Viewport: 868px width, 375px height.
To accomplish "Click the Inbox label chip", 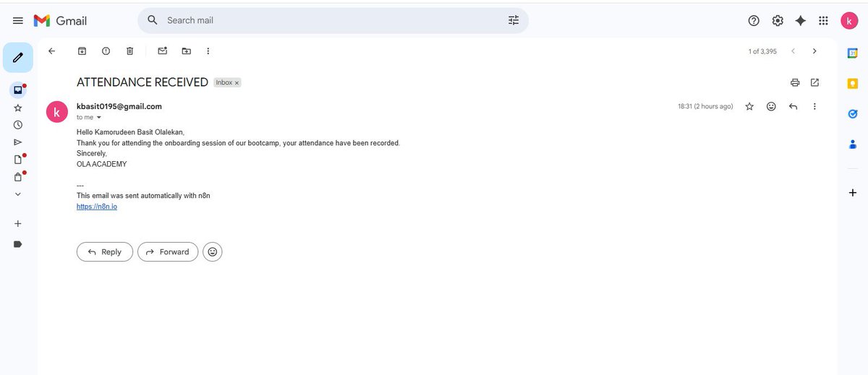I will pos(224,82).
